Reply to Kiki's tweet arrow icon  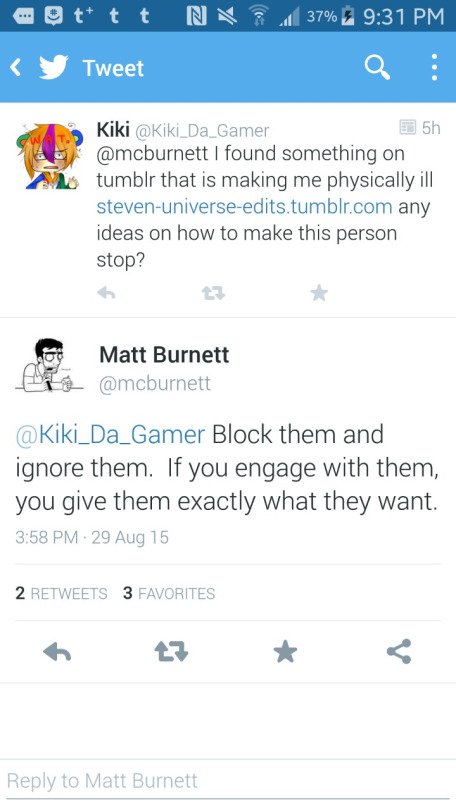point(106,293)
